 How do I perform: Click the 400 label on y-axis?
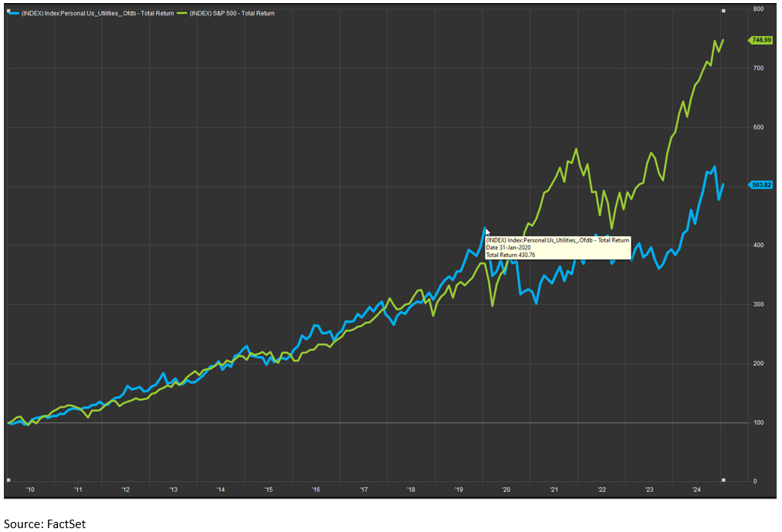pos(758,246)
